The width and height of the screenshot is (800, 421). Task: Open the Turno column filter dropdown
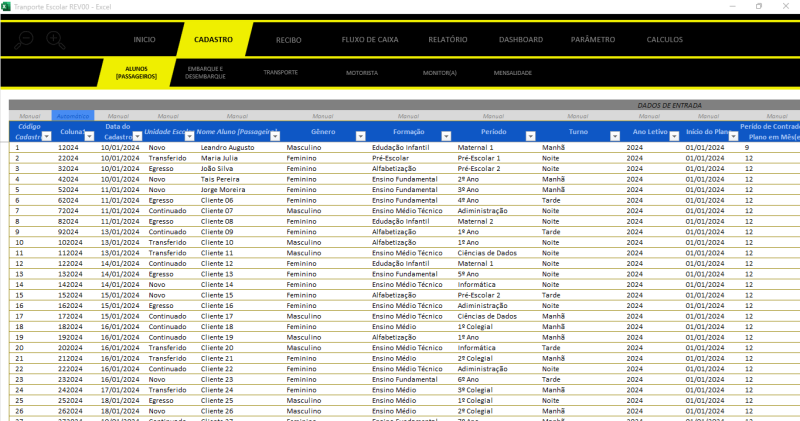click(x=616, y=136)
